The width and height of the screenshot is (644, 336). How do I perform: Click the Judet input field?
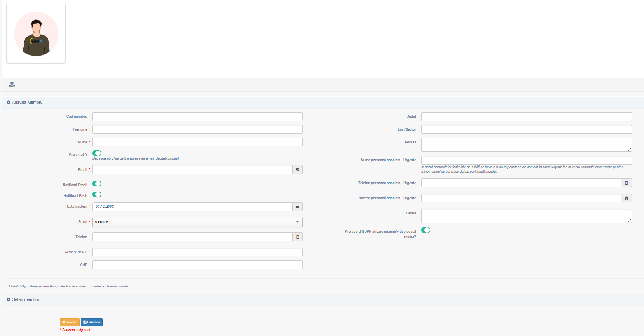point(526,117)
